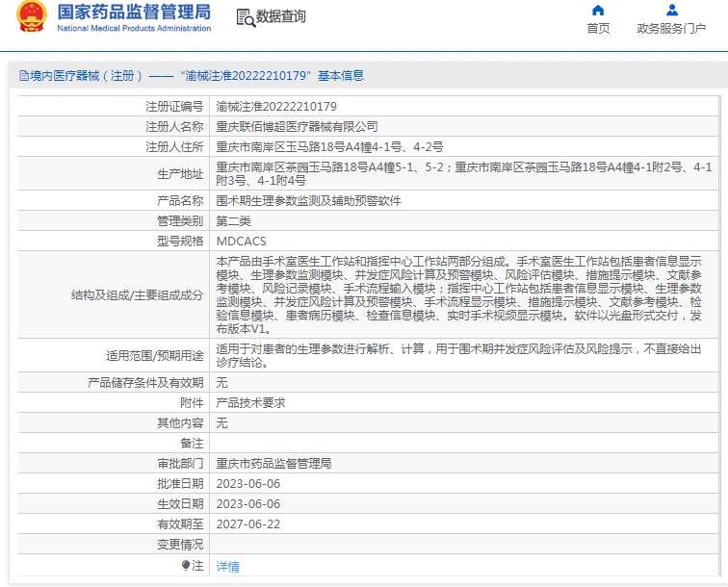Click the 有效期至 date 2027-06-22
Screen dimensions: 728x587
(247, 524)
